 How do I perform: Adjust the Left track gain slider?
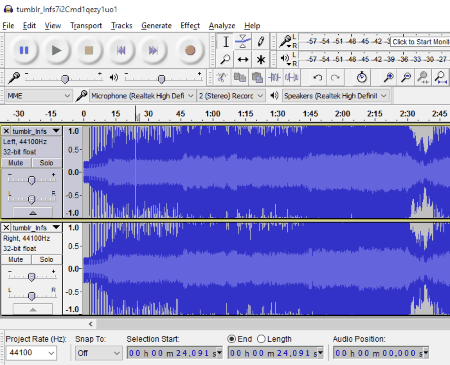31,180
